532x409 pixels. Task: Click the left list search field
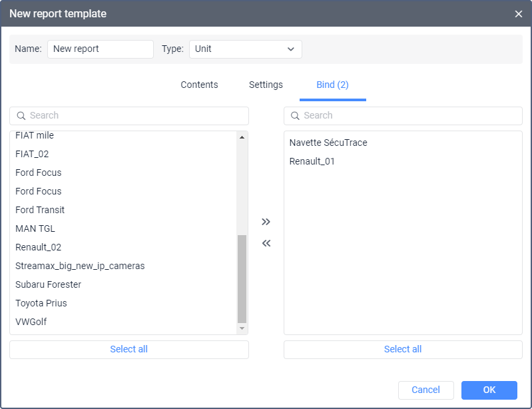[x=129, y=116]
